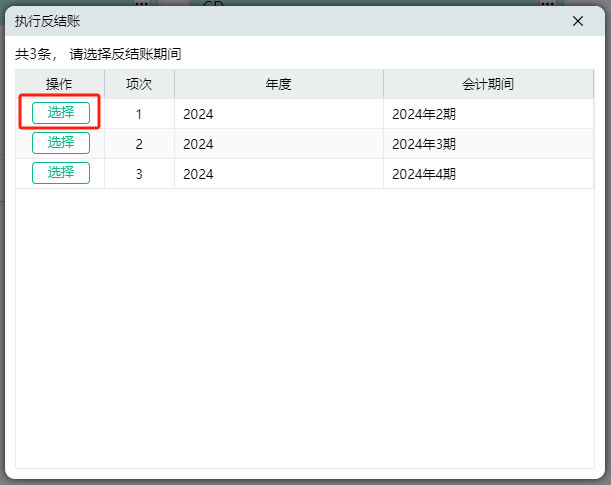
Task: Select the 2024年3期 period cell
Action: click(424, 144)
